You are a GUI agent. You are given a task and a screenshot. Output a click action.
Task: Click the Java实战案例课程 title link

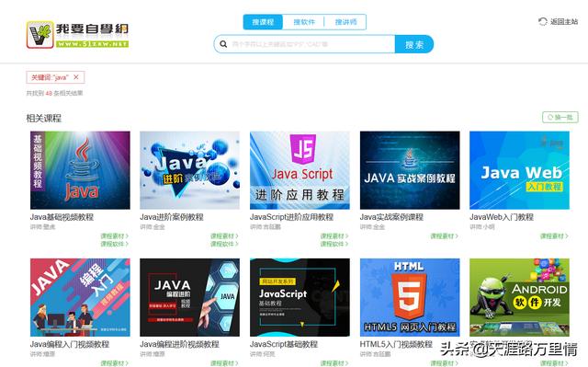pos(391,217)
